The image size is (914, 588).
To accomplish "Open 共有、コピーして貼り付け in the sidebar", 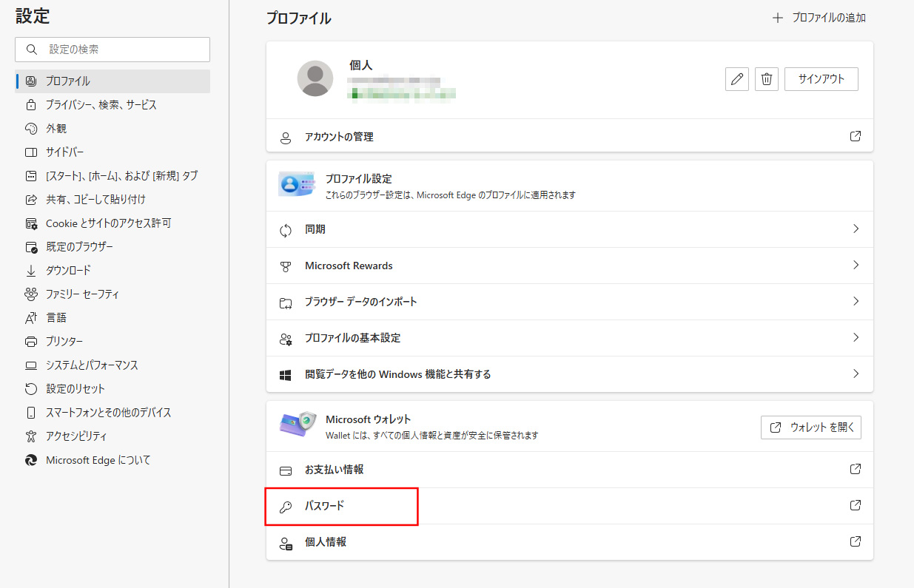I will [x=112, y=200].
